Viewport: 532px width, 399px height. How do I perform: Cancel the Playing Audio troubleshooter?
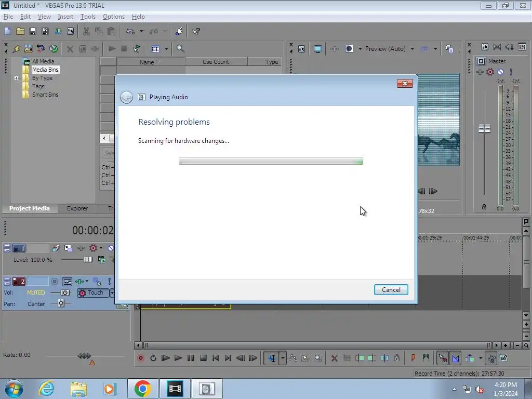(x=391, y=290)
